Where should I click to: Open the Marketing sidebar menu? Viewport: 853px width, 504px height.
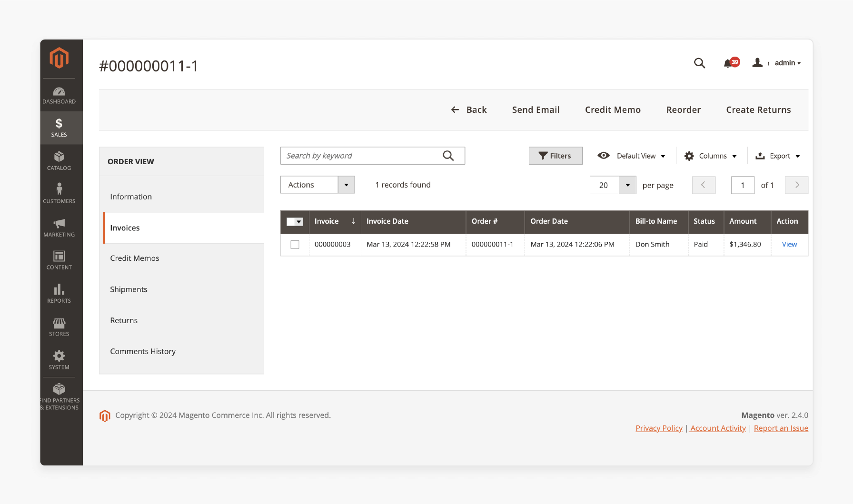pyautogui.click(x=59, y=227)
